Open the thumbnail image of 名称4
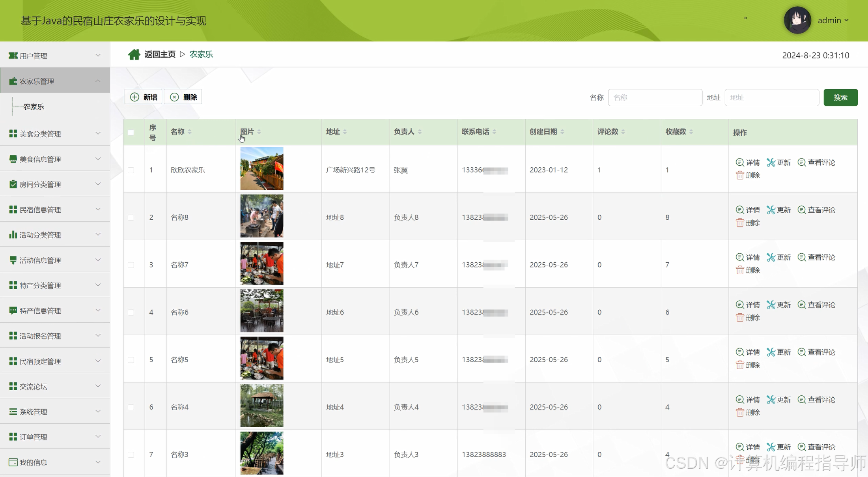Screen dimensions: 868x477 262,406
